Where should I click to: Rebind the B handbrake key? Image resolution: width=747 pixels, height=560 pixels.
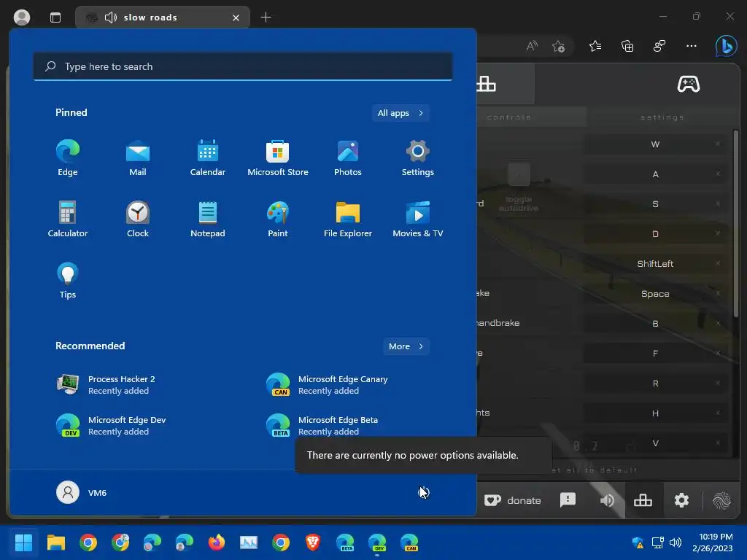656,324
